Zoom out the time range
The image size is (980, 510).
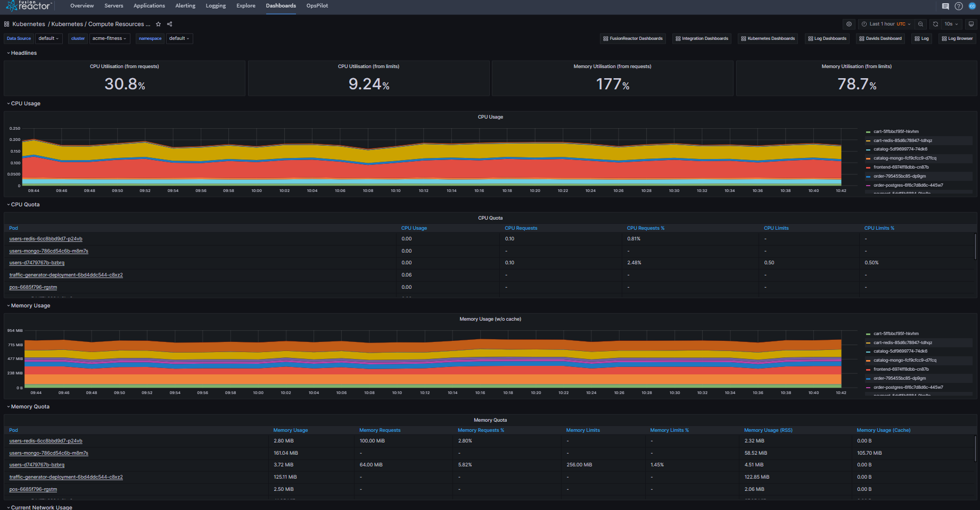click(x=920, y=24)
